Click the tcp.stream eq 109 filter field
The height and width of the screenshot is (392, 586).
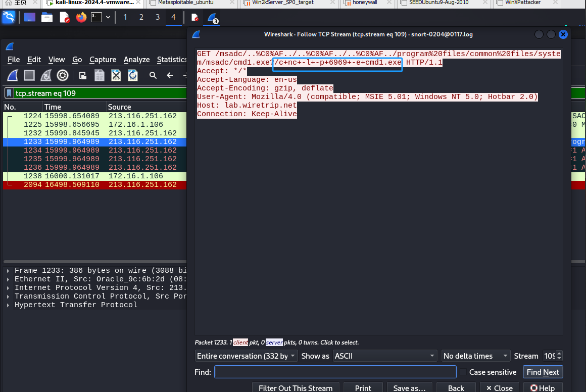pyautogui.click(x=100, y=93)
